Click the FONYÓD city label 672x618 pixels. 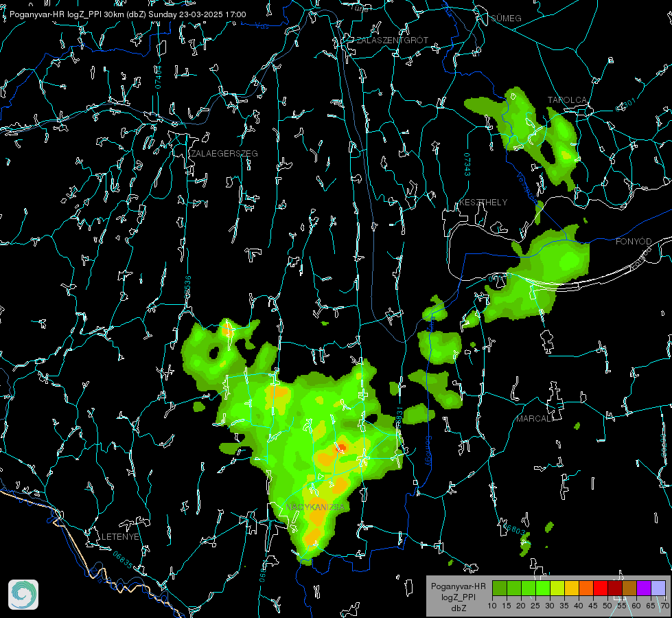[x=634, y=242]
